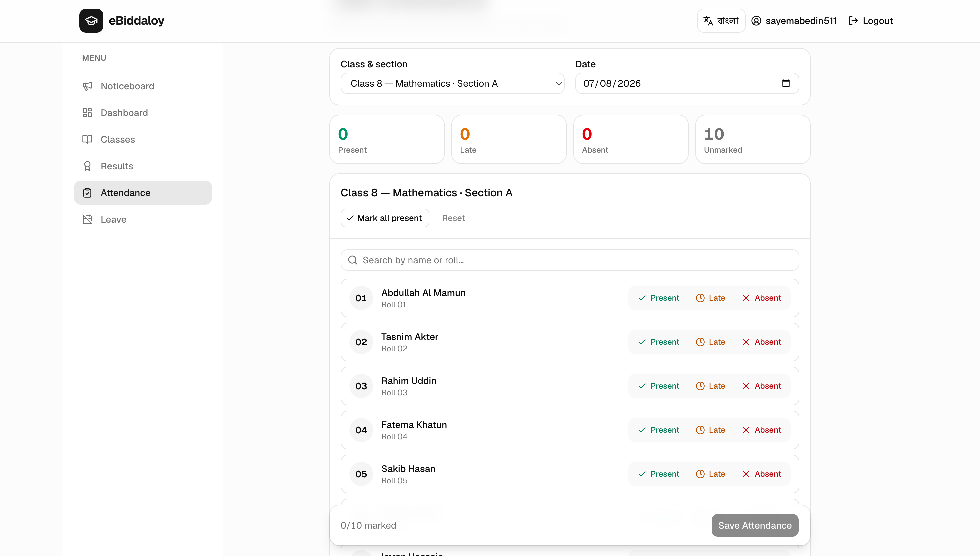Click the Classes book icon
Image resolution: width=980 pixels, height=556 pixels.
(x=87, y=139)
